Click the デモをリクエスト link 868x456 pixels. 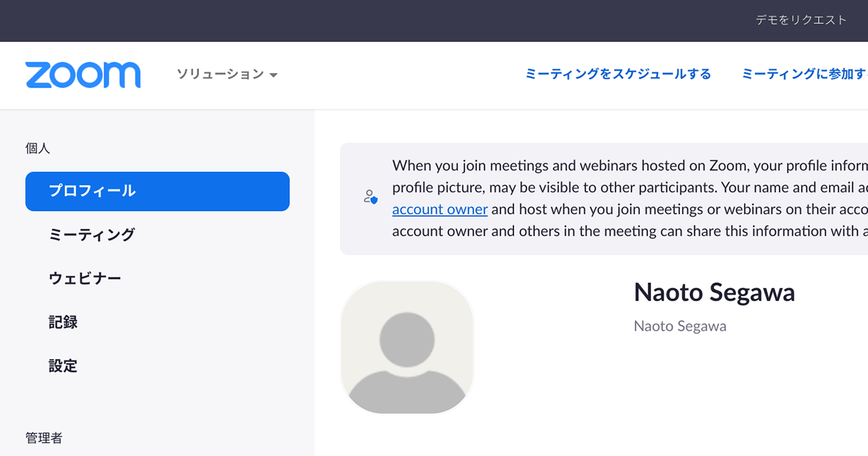click(801, 20)
